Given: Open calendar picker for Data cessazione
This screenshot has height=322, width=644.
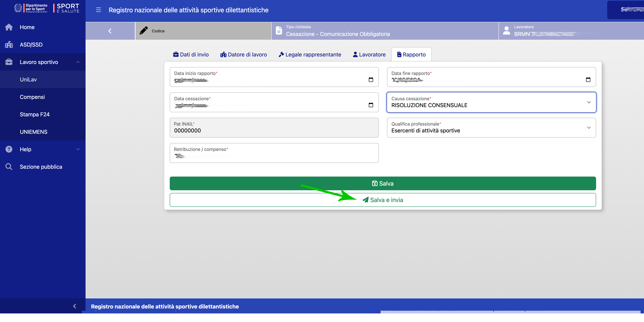Looking at the screenshot, I should [x=371, y=105].
